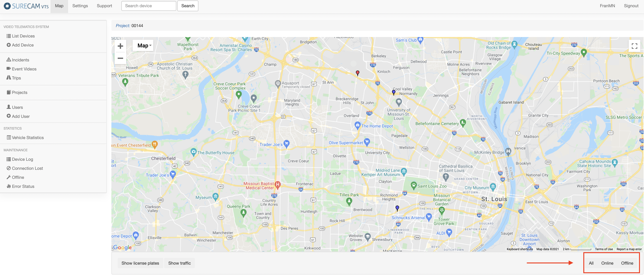Click the blue device marker at Cool Valley
The width and height of the screenshot is (644, 275).
click(393, 92)
